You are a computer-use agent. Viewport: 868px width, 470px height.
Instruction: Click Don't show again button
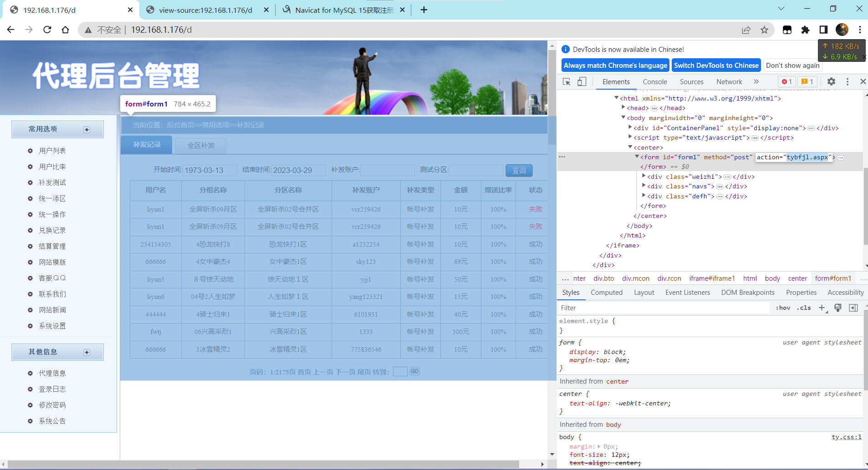click(792, 66)
